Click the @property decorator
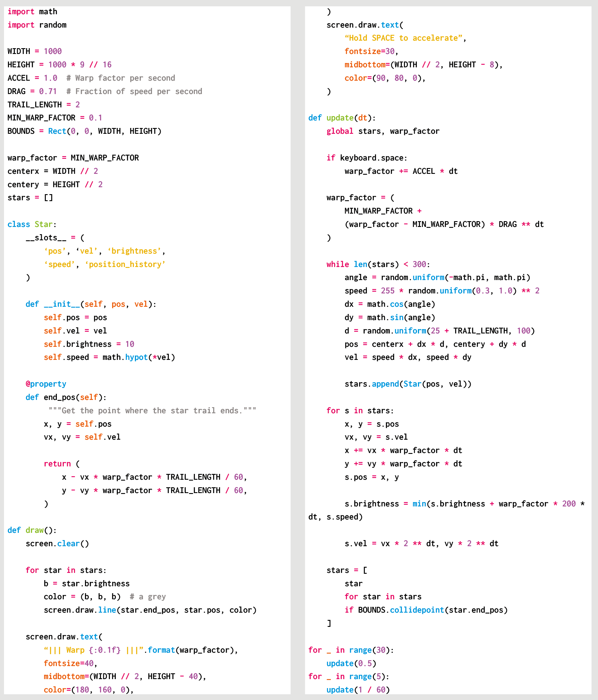The image size is (598, 700). [x=46, y=384]
